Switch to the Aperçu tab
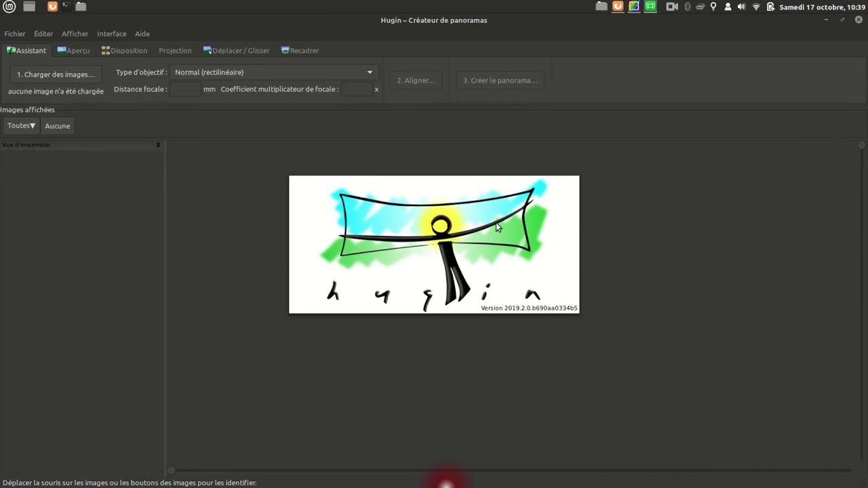The image size is (868, 488). click(74, 51)
